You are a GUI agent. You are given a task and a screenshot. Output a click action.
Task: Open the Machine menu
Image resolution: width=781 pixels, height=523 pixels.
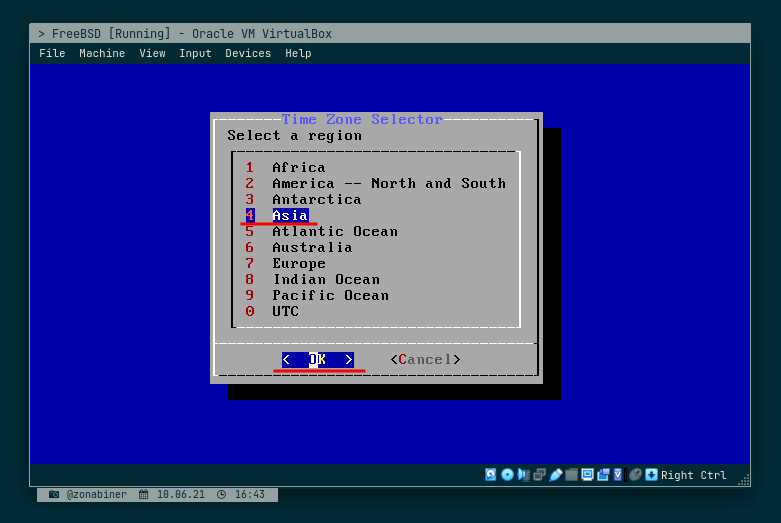[102, 53]
